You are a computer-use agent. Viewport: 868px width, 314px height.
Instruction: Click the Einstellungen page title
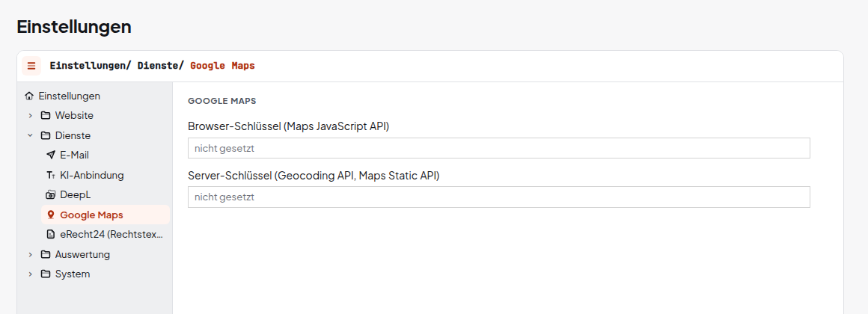point(74,26)
